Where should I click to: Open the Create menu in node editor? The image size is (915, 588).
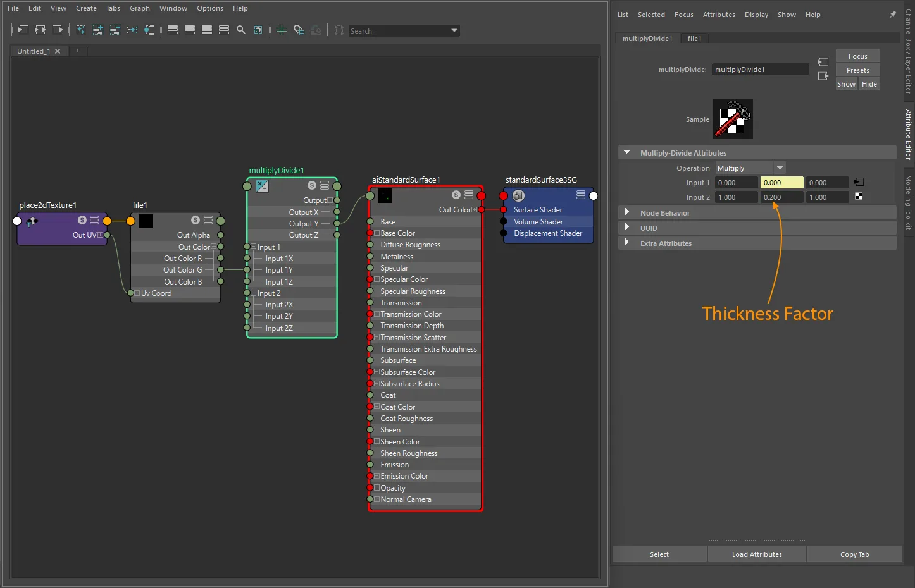[x=86, y=8]
